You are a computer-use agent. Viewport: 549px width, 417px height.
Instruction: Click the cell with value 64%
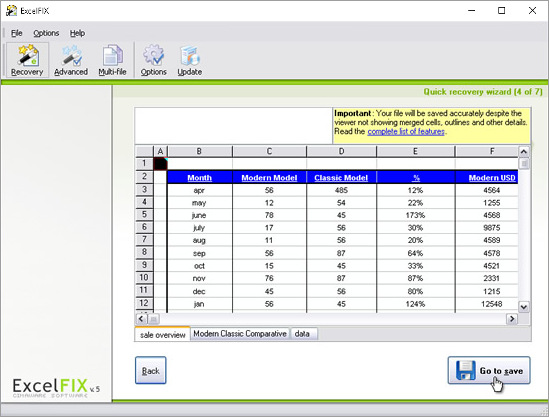[416, 253]
